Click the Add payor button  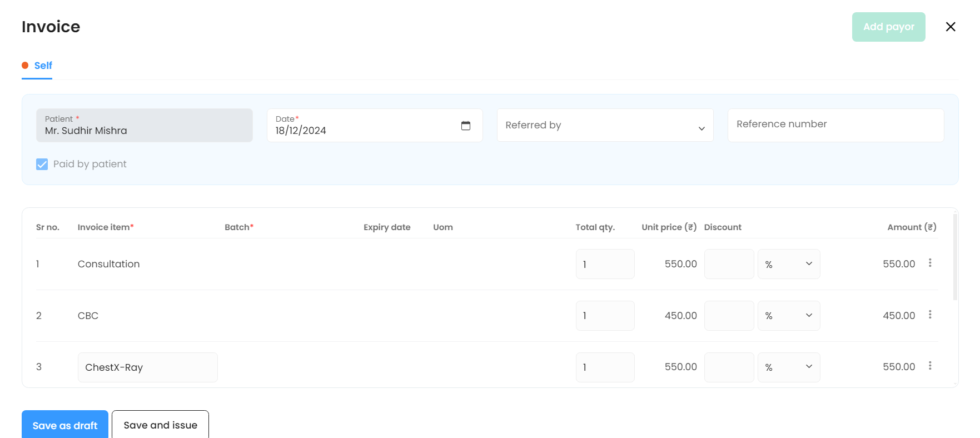pyautogui.click(x=888, y=27)
